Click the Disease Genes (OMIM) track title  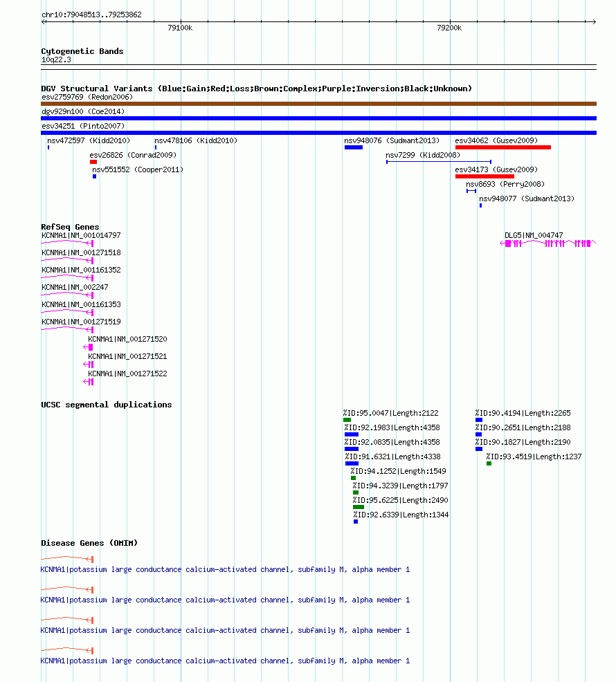pos(89,543)
